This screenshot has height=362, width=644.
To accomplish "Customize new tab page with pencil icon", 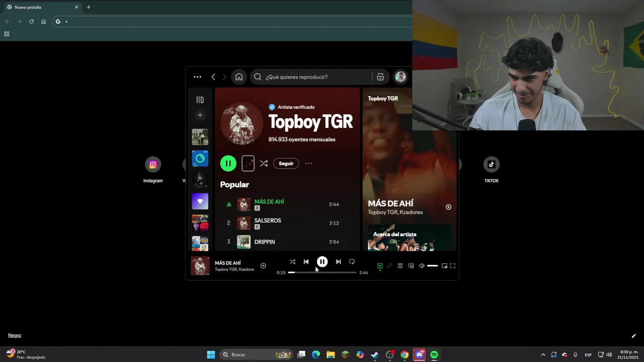I will pos(633,336).
